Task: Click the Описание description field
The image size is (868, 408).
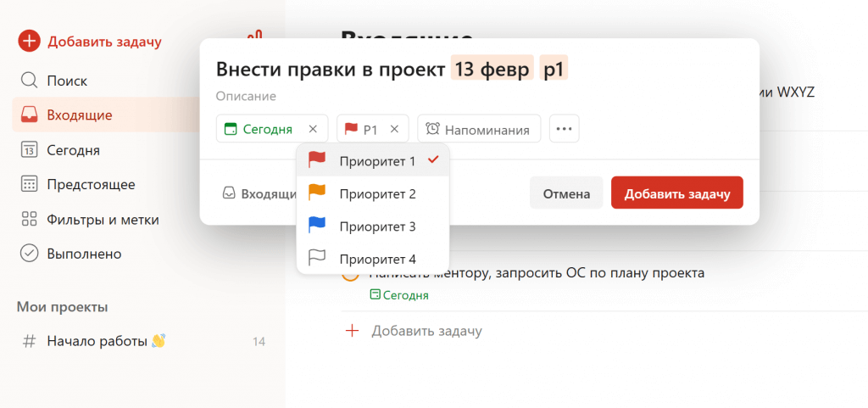Action: click(x=246, y=97)
